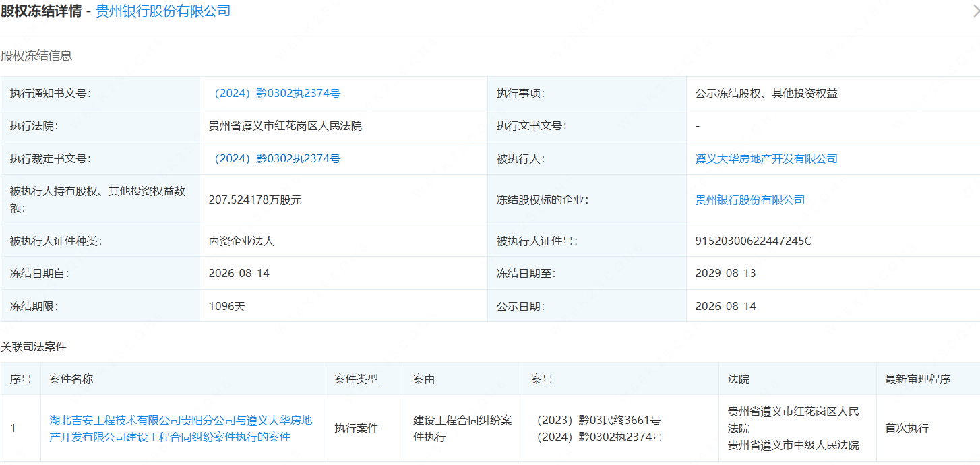Click the 执行事项 label cell

pos(587,94)
